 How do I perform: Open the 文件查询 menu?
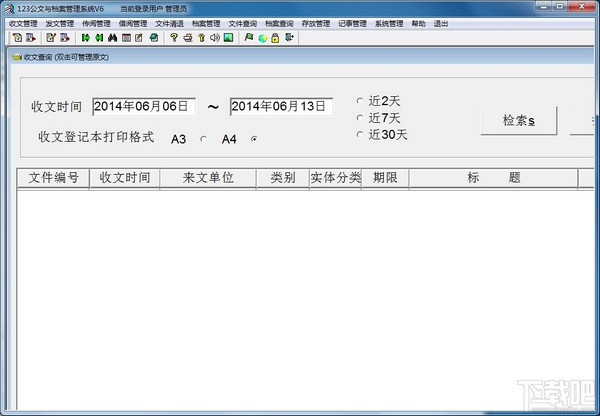point(243,24)
